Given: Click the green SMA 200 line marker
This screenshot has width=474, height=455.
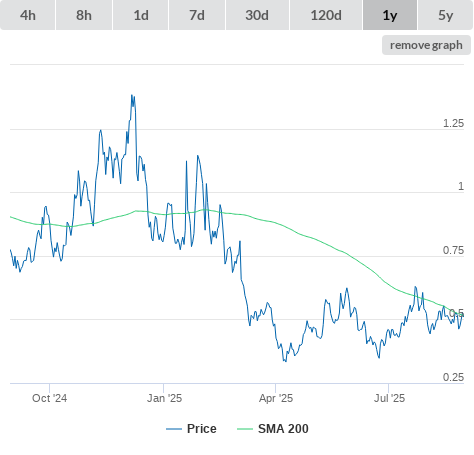Looking at the screenshot, I should [245, 429].
